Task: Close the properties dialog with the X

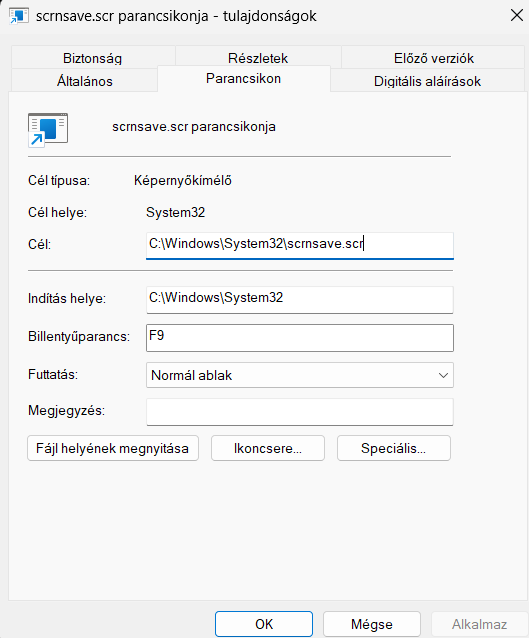Action: click(517, 15)
